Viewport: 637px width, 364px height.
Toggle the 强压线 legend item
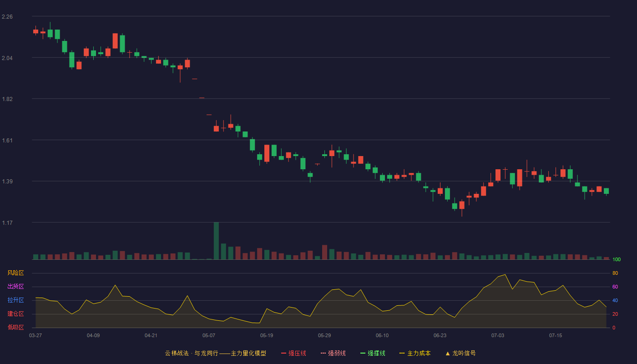coord(293,353)
